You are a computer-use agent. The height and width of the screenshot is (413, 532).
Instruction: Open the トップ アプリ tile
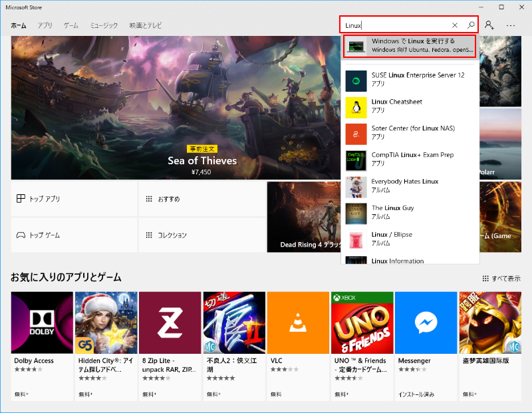[74, 199]
